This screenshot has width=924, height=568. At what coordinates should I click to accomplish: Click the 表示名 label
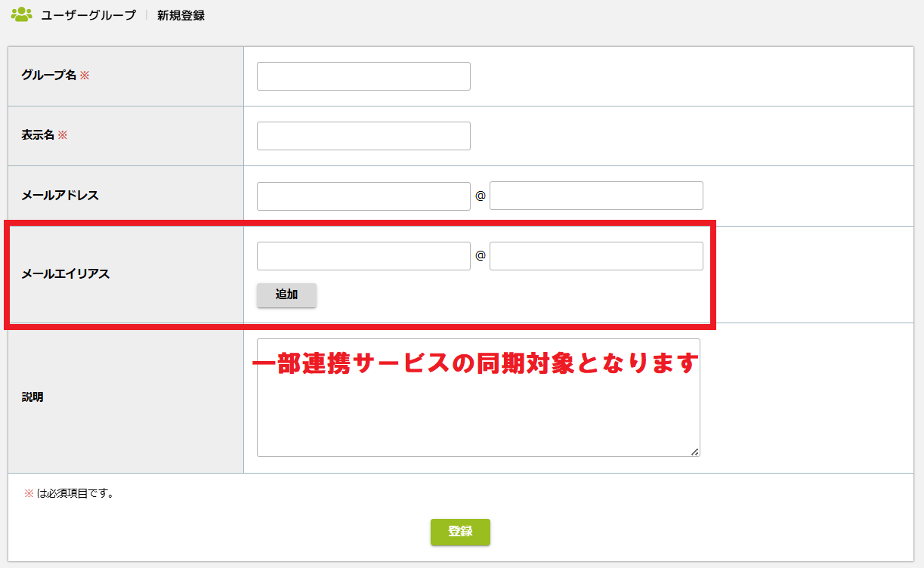38,135
